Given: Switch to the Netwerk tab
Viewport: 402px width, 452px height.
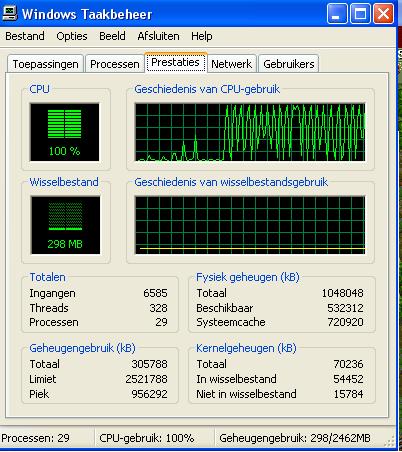Looking at the screenshot, I should coord(232,64).
